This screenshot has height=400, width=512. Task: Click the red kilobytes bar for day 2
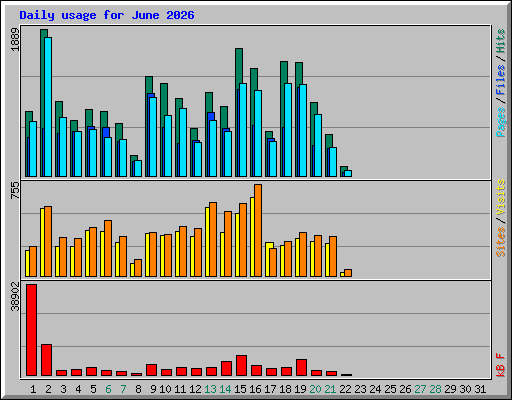[x=46, y=360]
